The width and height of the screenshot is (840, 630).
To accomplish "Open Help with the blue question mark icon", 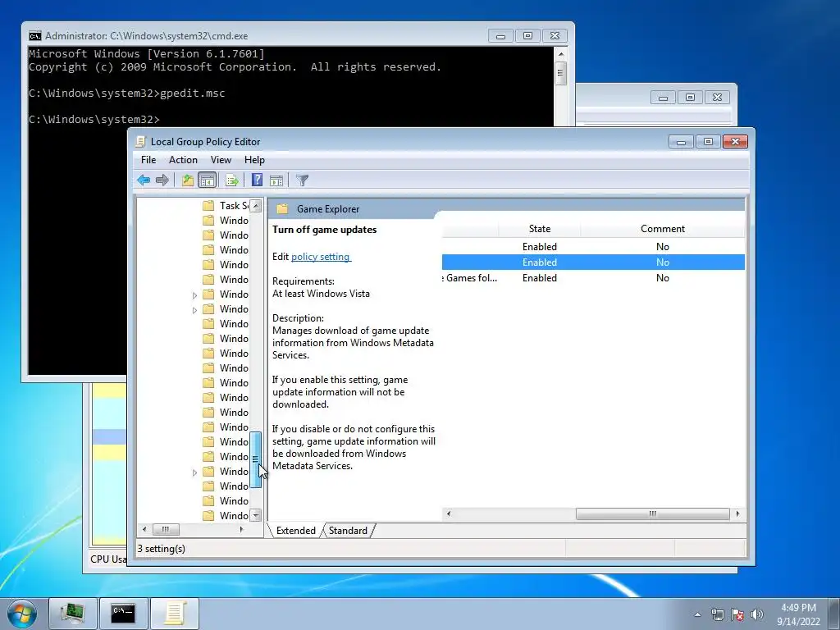I will [257, 180].
